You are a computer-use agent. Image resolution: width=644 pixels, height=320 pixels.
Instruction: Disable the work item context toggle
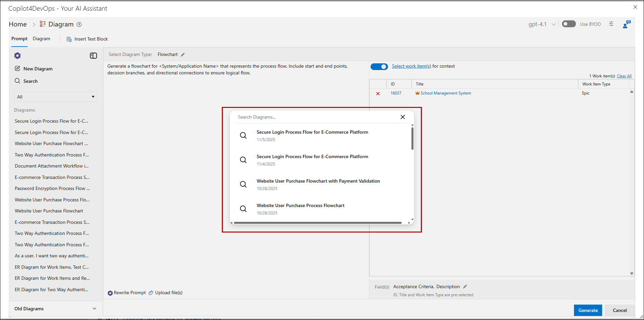pyautogui.click(x=379, y=66)
